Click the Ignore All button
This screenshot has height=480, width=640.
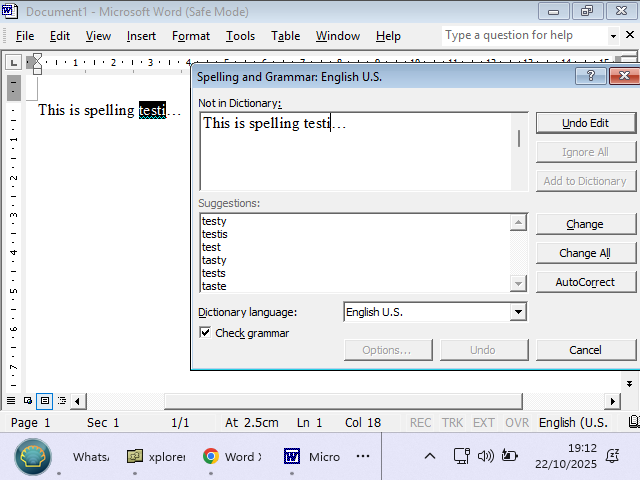585,152
